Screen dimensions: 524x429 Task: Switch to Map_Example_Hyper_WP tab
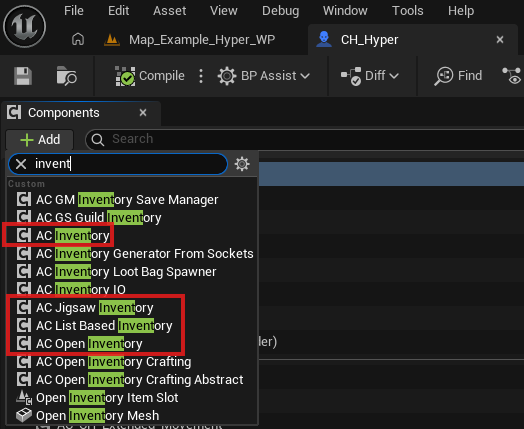202,40
